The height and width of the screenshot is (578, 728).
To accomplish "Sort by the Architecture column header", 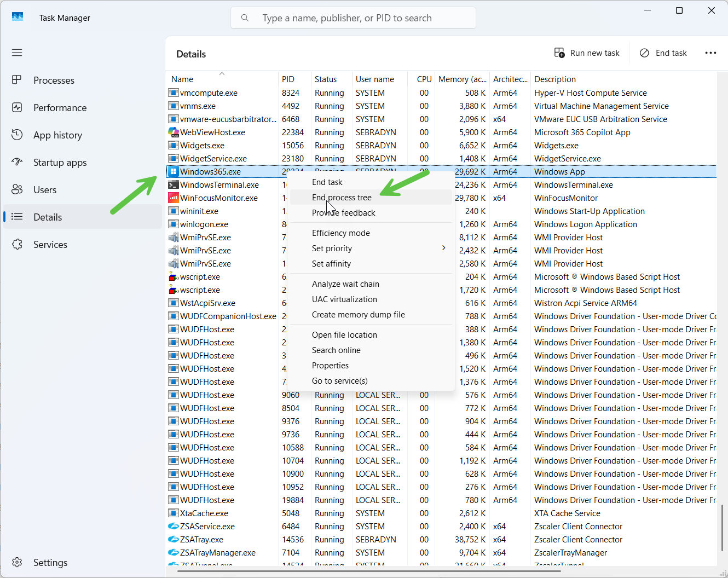I will (510, 79).
